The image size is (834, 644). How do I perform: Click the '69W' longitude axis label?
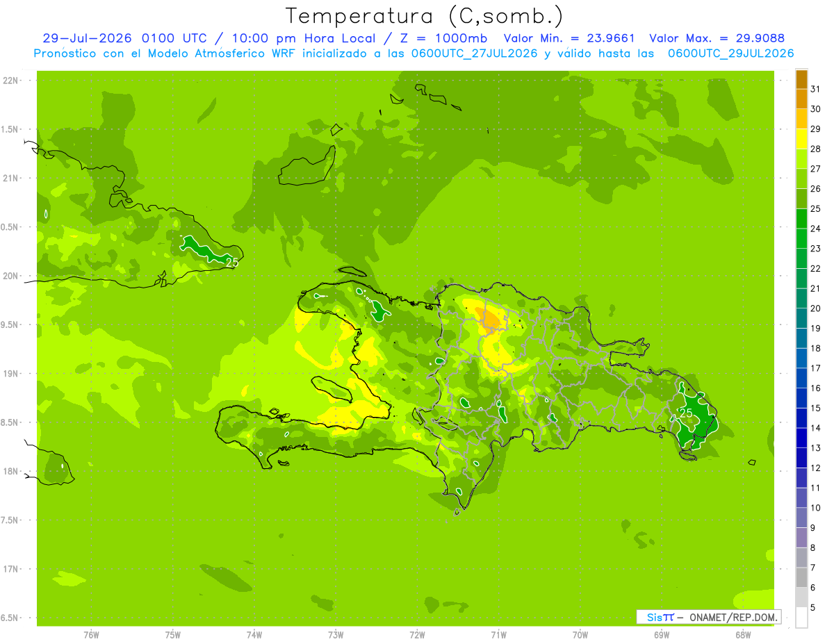(661, 635)
